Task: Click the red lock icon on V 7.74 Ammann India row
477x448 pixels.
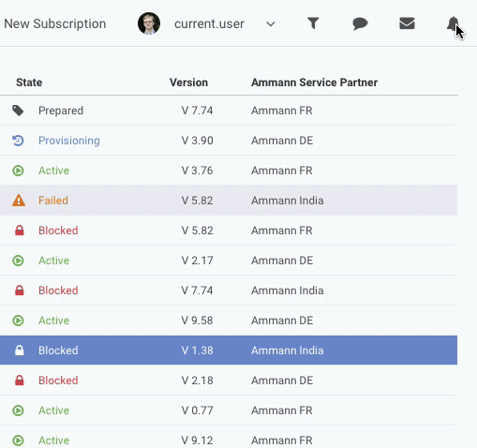Action: pos(20,291)
